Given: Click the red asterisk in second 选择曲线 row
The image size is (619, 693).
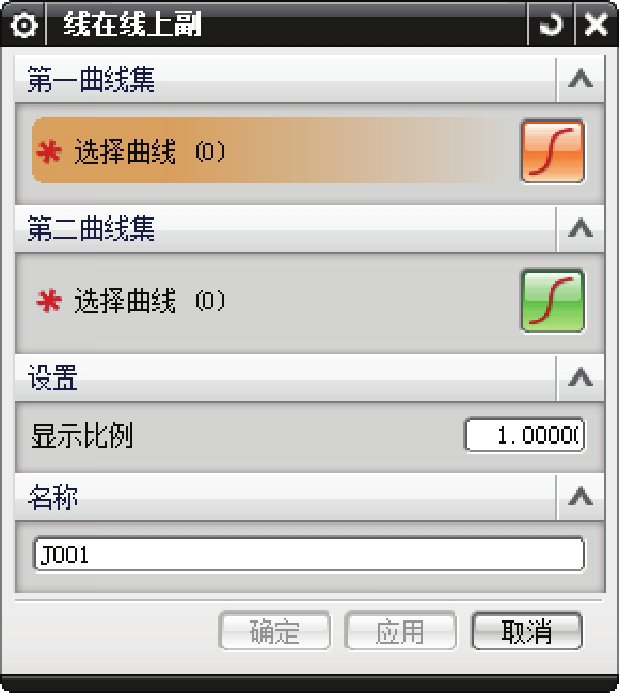Looking at the screenshot, I should coord(49,301).
